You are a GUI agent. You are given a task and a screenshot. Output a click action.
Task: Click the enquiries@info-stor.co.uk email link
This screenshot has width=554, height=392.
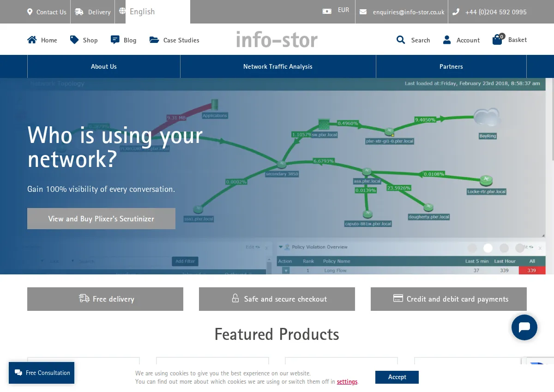(409, 12)
